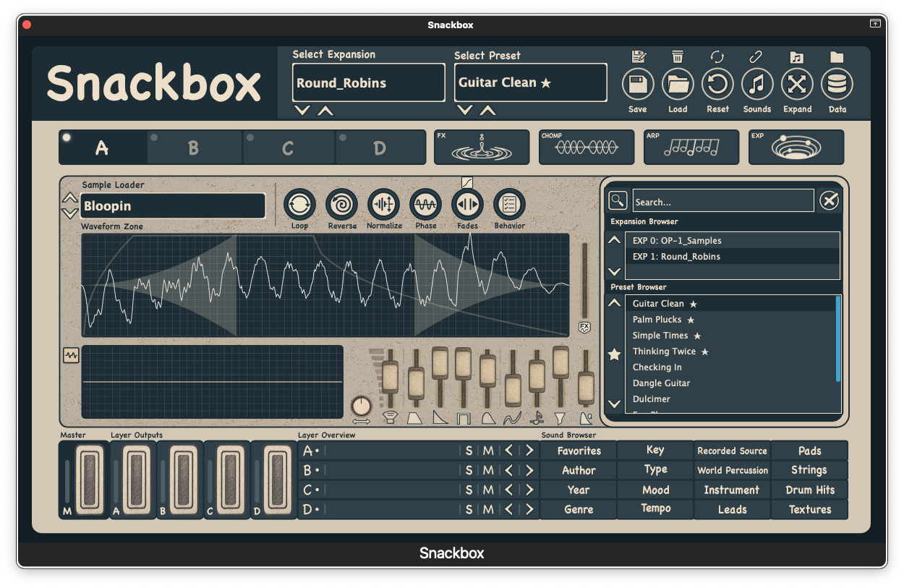Toggle the Reverse sample icon

point(341,205)
